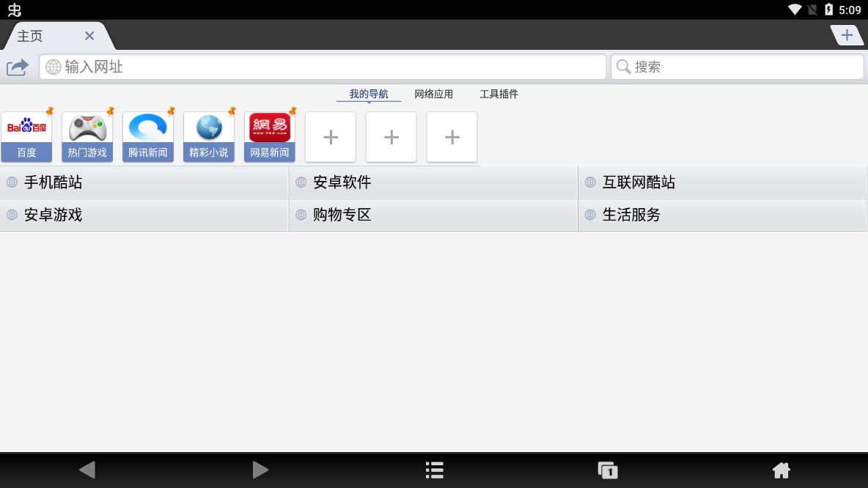Click the pin on Baidu tile
The width and height of the screenshot is (868, 488).
[50, 111]
